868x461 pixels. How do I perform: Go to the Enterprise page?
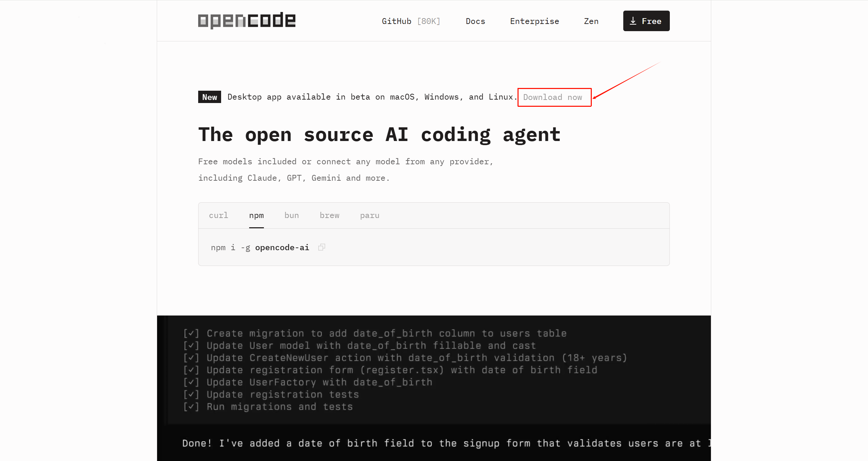pyautogui.click(x=534, y=21)
